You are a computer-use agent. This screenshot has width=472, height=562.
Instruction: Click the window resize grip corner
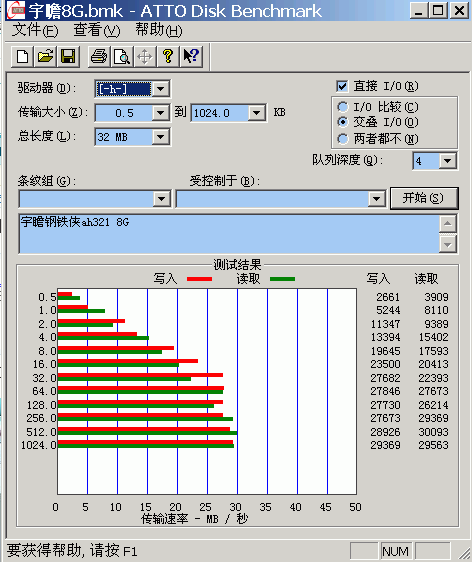pyautogui.click(x=464, y=553)
